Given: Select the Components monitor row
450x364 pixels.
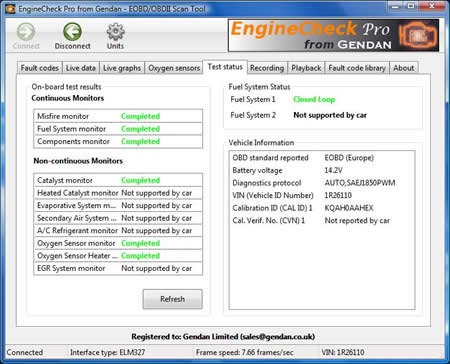Looking at the screenshot, I should pyautogui.click(x=118, y=141).
